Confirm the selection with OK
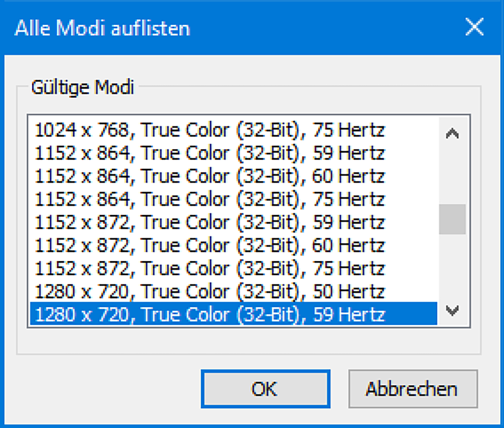 coord(265,389)
